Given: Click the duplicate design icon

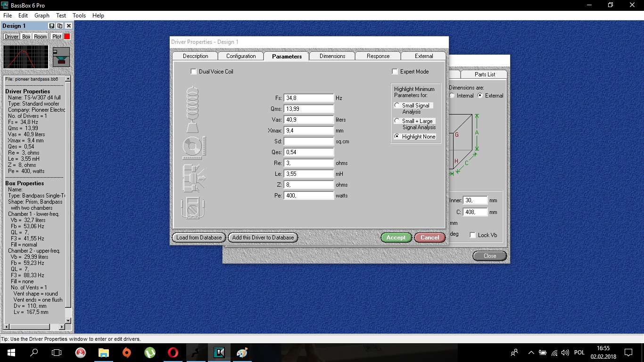Looking at the screenshot, I should coord(60,26).
